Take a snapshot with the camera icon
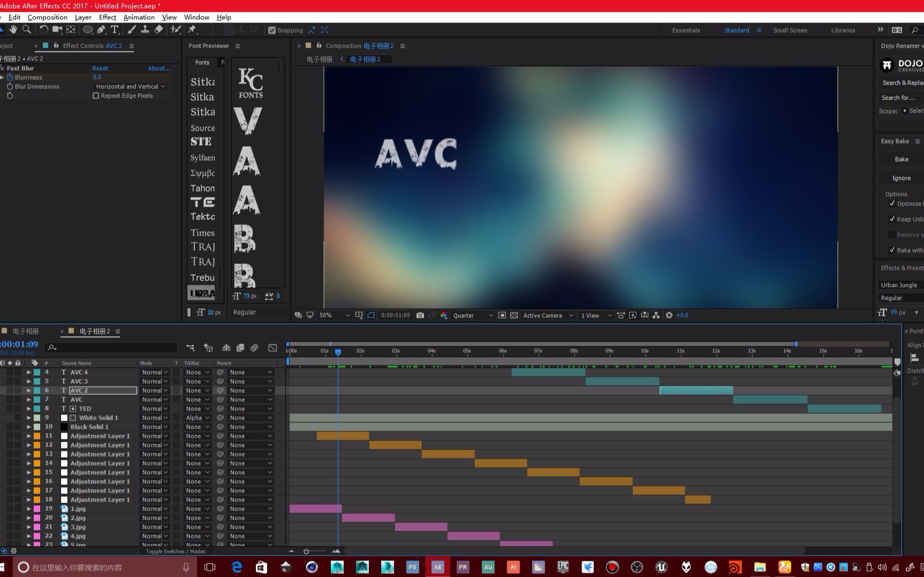Viewport: 924px width, 577px height. click(420, 315)
